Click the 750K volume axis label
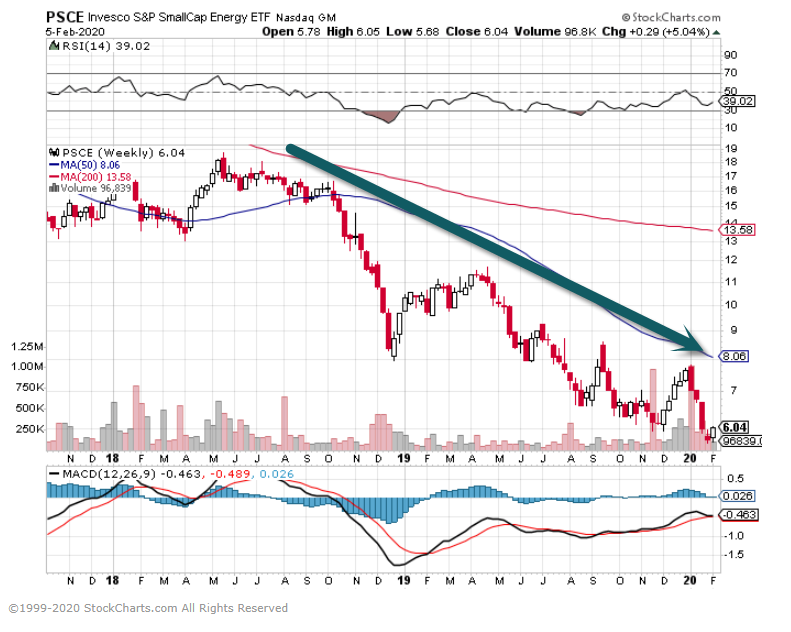Image resolution: width=791 pixels, height=632 pixels. (29, 387)
